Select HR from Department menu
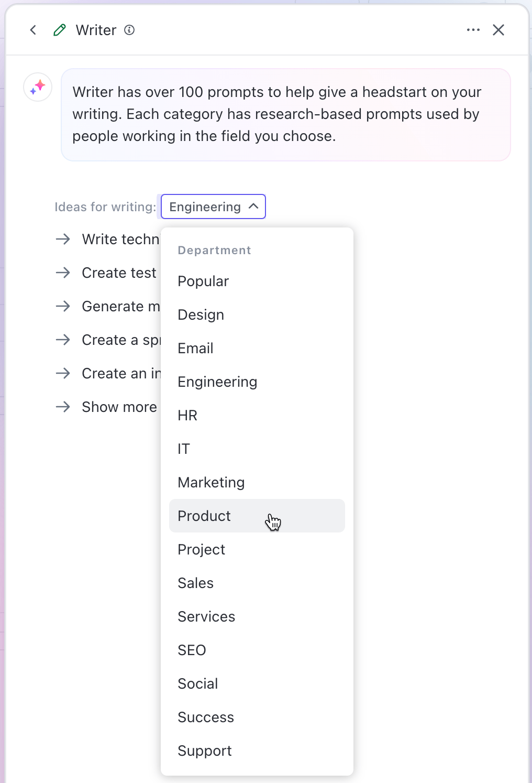532x783 pixels. click(x=187, y=415)
